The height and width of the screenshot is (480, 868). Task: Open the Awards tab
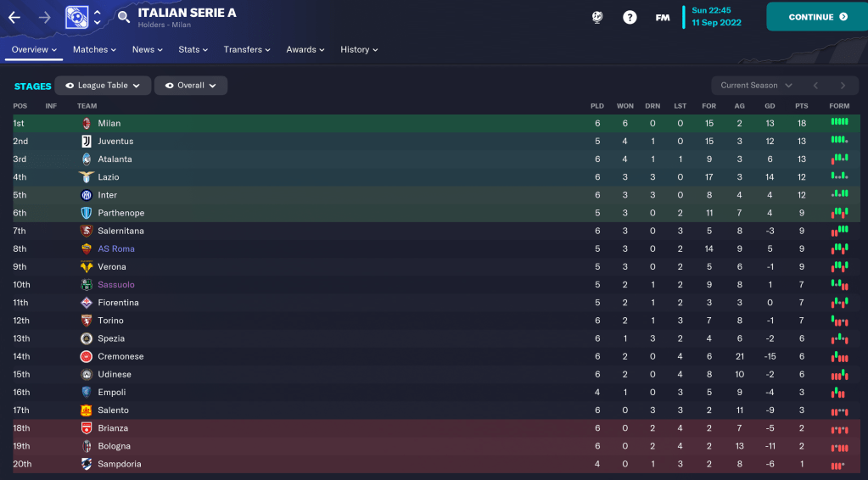point(305,50)
